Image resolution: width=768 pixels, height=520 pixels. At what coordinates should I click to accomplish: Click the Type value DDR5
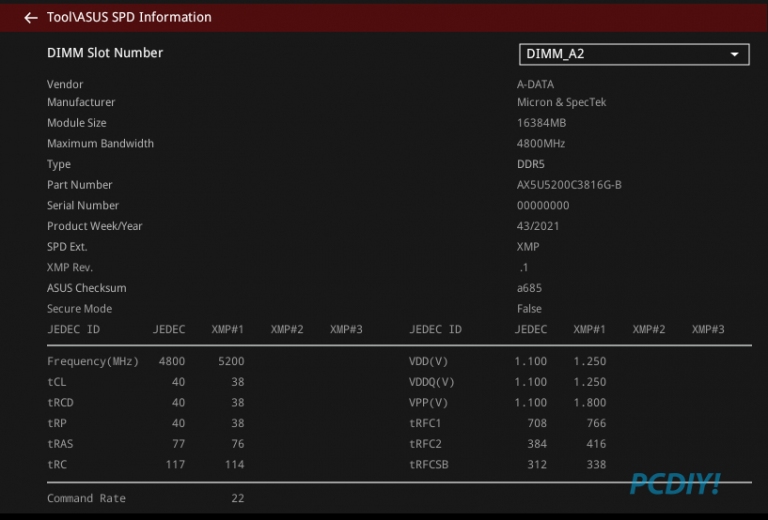click(530, 164)
